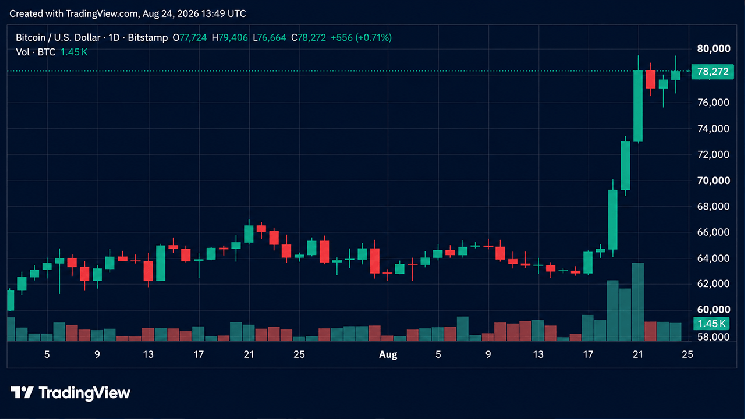Click the TradingView logo at the bottom
The width and height of the screenshot is (745, 419).
point(70,392)
